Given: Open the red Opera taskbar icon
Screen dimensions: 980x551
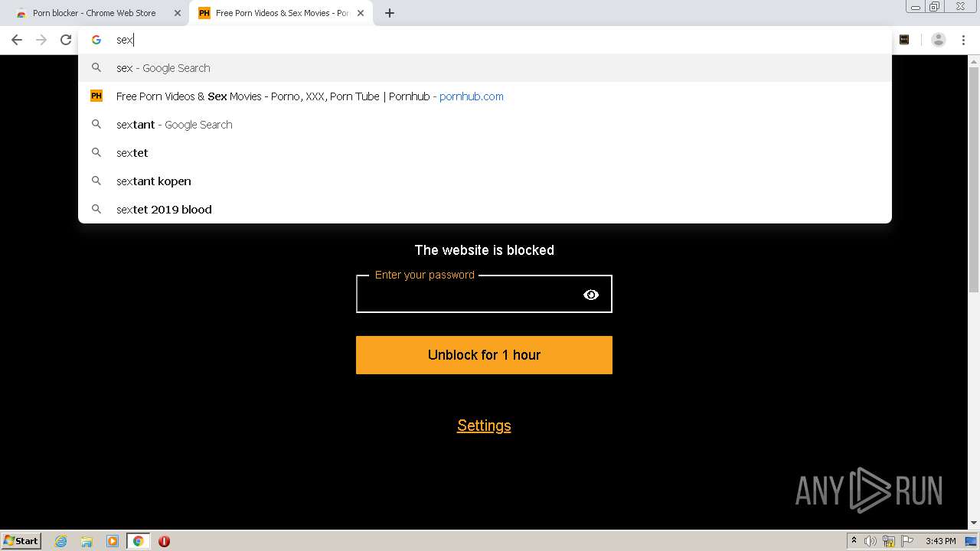Looking at the screenshot, I should click(164, 541).
